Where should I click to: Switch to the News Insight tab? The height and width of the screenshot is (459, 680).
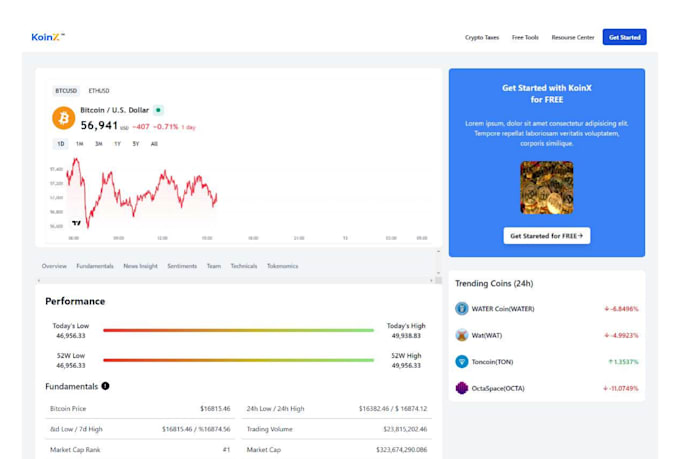(x=141, y=266)
